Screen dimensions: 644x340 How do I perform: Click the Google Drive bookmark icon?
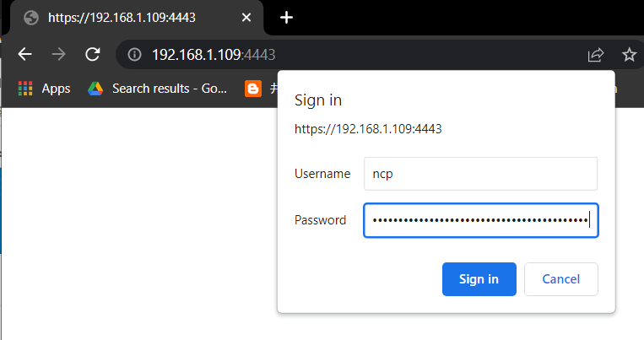[x=95, y=89]
